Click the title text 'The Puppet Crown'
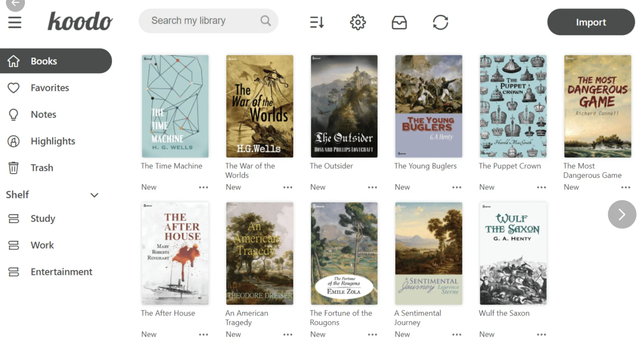Screen dimensions: 643x364 509,166
